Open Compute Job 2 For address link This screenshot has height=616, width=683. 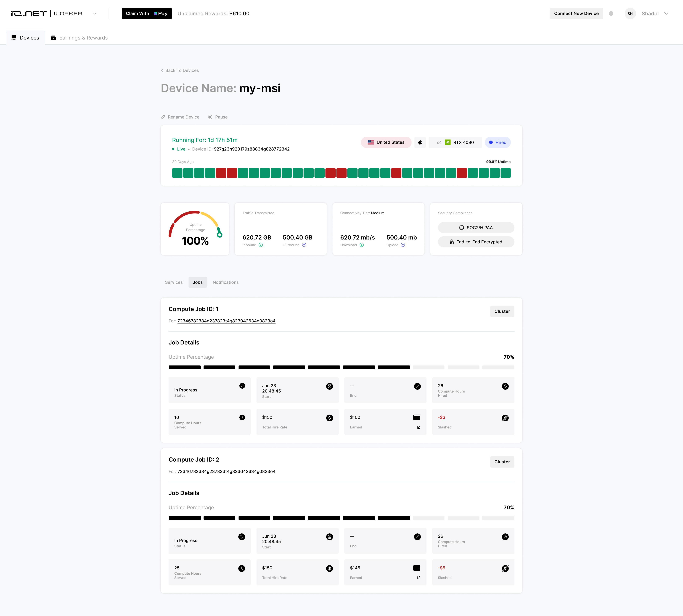pyautogui.click(x=226, y=472)
